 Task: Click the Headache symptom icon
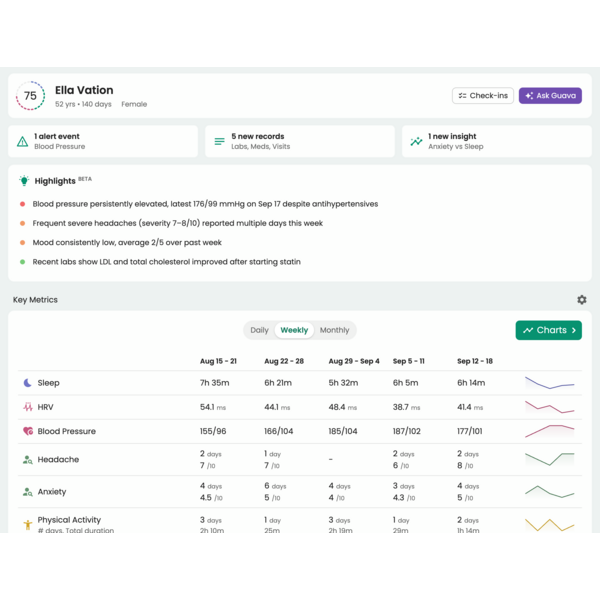point(28,460)
